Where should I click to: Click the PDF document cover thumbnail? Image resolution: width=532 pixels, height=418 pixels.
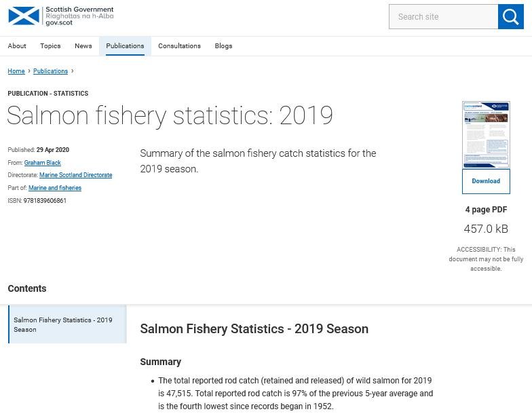pyautogui.click(x=486, y=135)
